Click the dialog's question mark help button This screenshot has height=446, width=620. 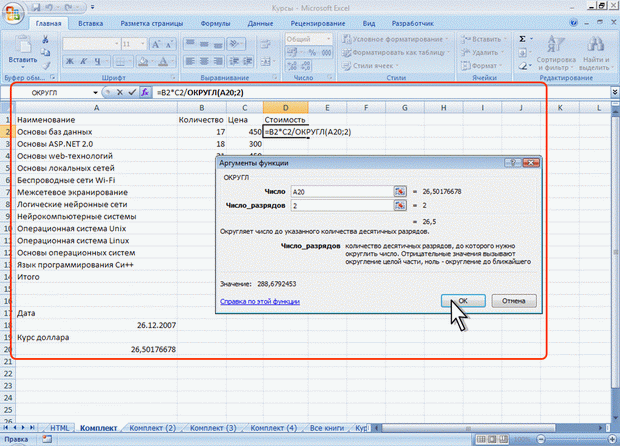510,162
